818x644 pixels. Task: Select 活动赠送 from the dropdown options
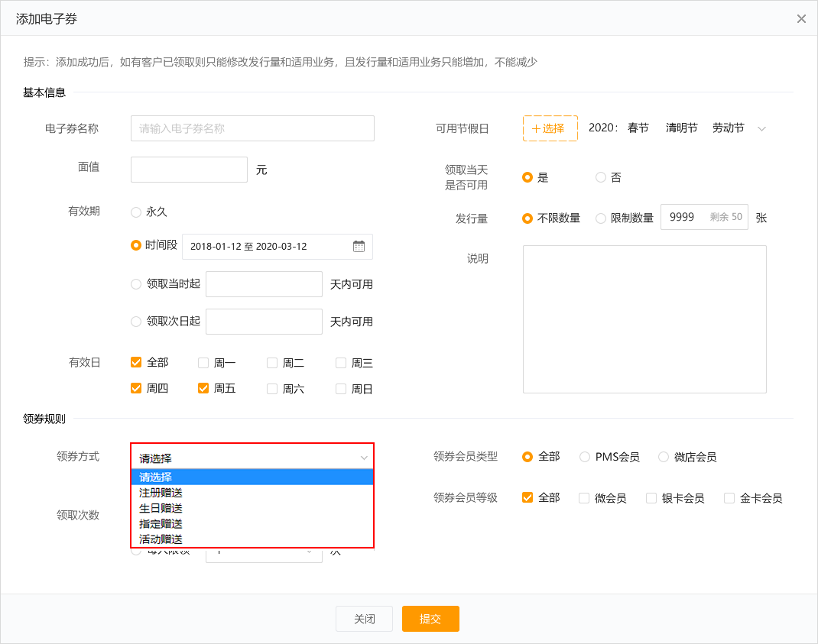161,539
